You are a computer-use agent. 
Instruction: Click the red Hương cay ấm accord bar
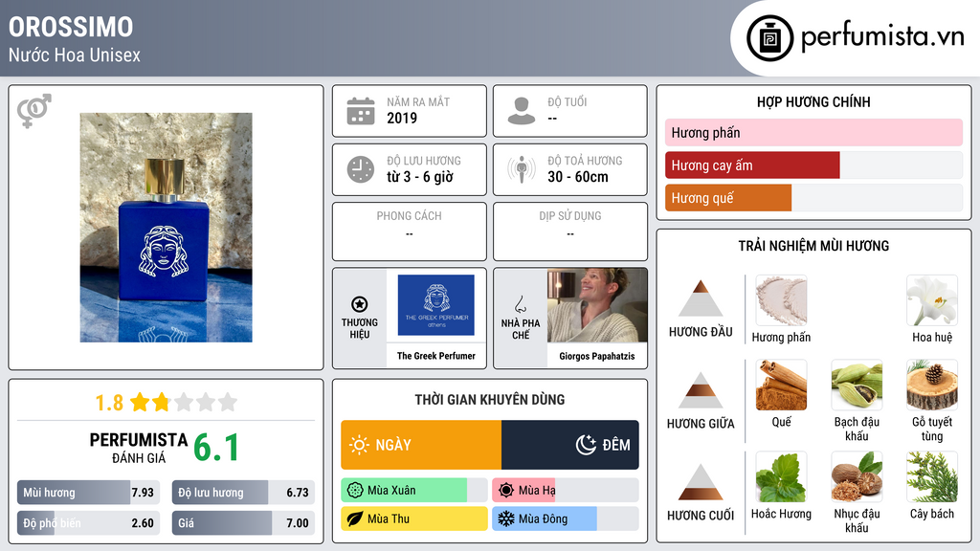coord(752,165)
